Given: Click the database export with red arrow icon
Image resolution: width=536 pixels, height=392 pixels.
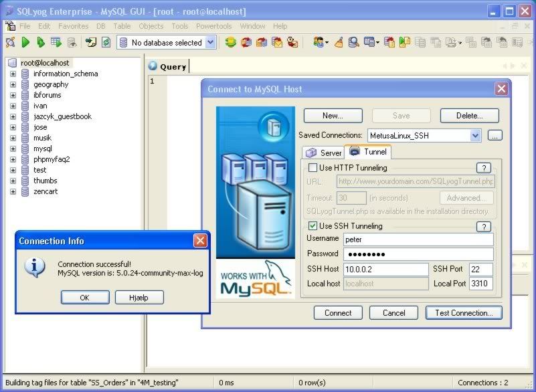Looking at the screenshot, I should pyautogui.click(x=389, y=42).
